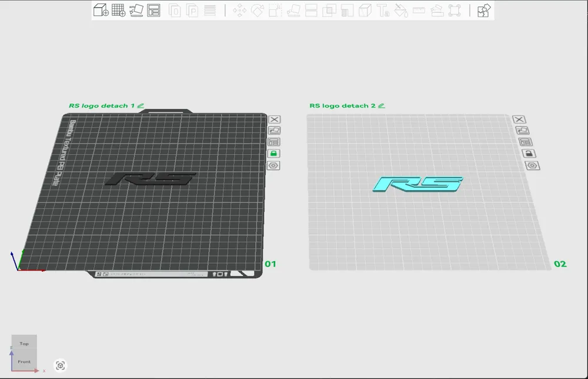Open plate 01 settings hexagon icon
The height and width of the screenshot is (379, 588).
[x=273, y=165]
